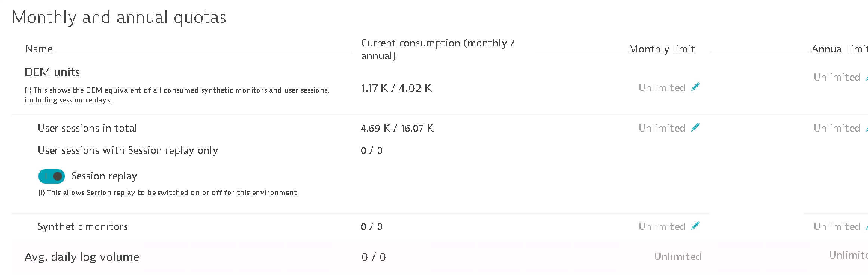Click Avg. daily log volume monthly Unlimited
The width and height of the screenshot is (868, 275).
pos(677,257)
